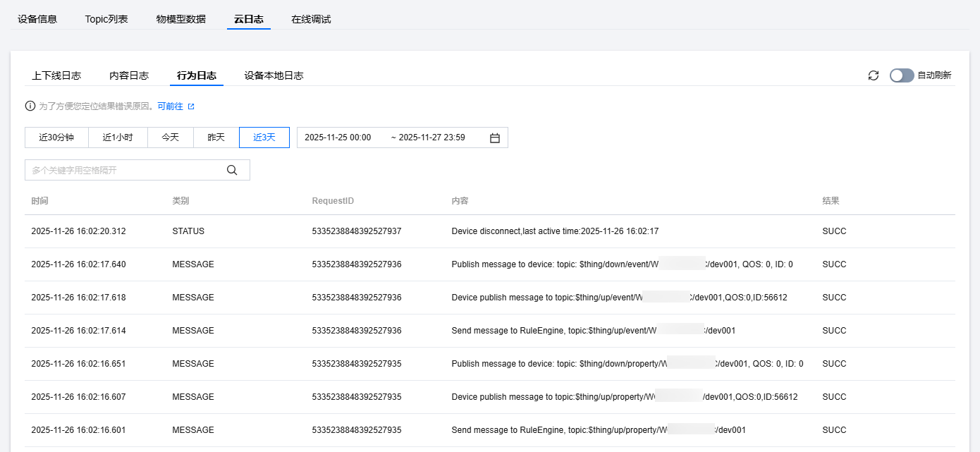Toggle the 自动刷新 switch
The width and height of the screenshot is (980, 452).
(901, 75)
